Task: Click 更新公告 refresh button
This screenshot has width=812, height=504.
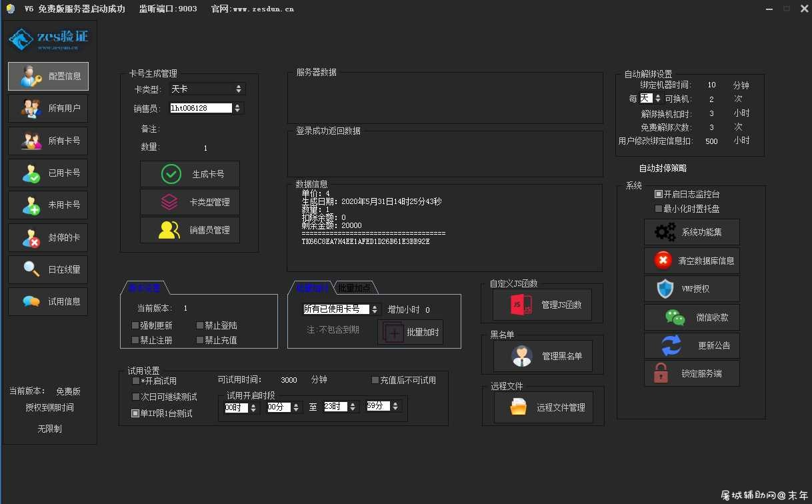Action: 692,345
